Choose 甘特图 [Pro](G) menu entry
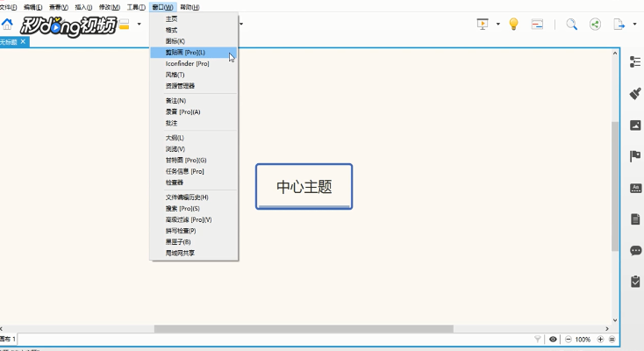This screenshot has width=644, height=351. pos(193,160)
